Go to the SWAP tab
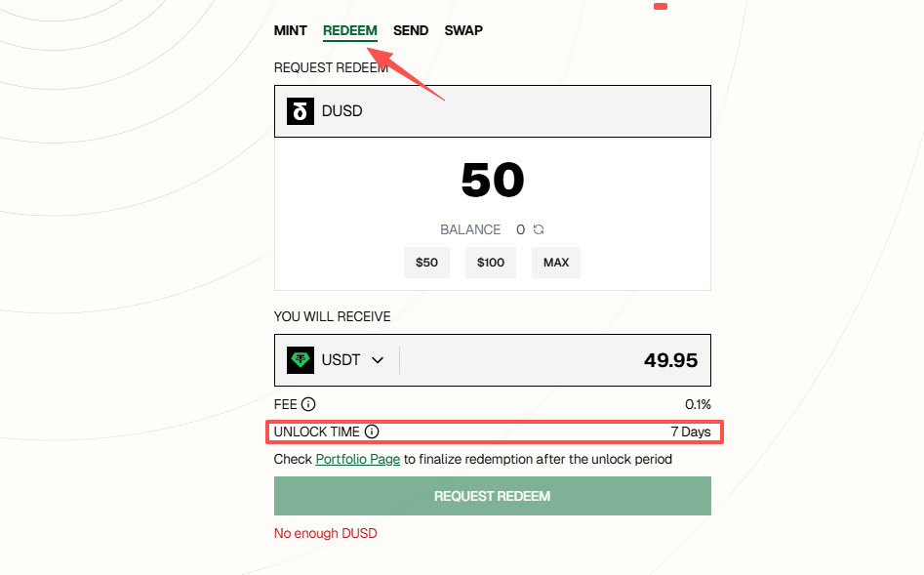 [x=463, y=30]
